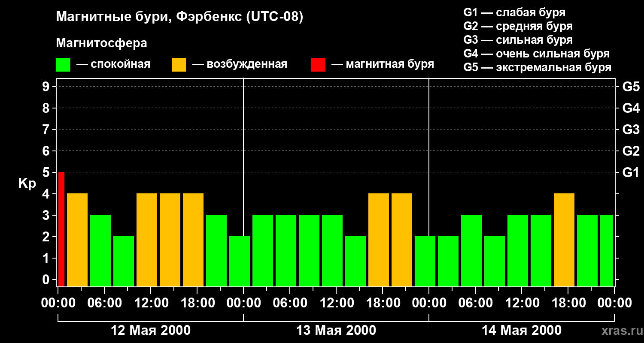Click the date label «13 Мая 2000»
The height and width of the screenshot is (343, 644).
(336, 331)
